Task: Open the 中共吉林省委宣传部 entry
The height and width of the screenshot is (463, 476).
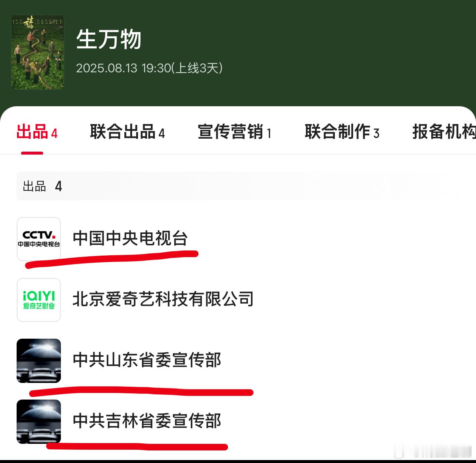Action: tap(147, 421)
